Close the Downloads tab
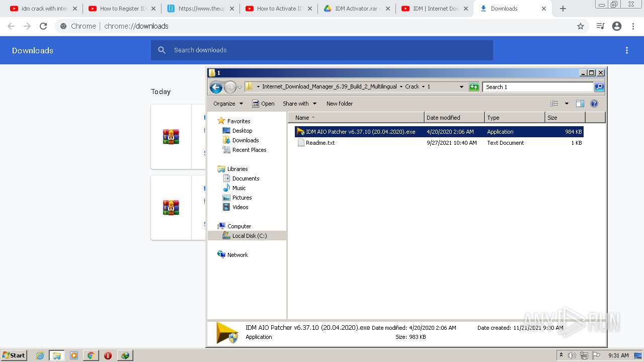The image size is (644, 362). [544, 9]
